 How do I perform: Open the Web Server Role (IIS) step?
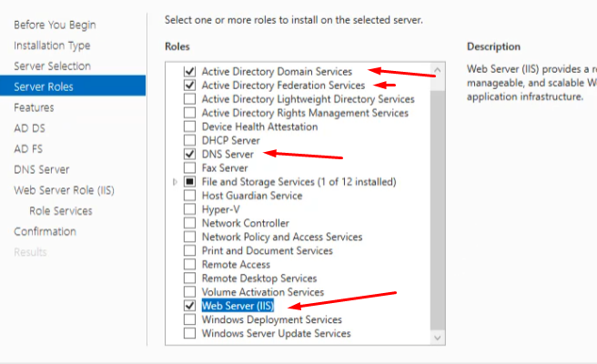point(64,190)
